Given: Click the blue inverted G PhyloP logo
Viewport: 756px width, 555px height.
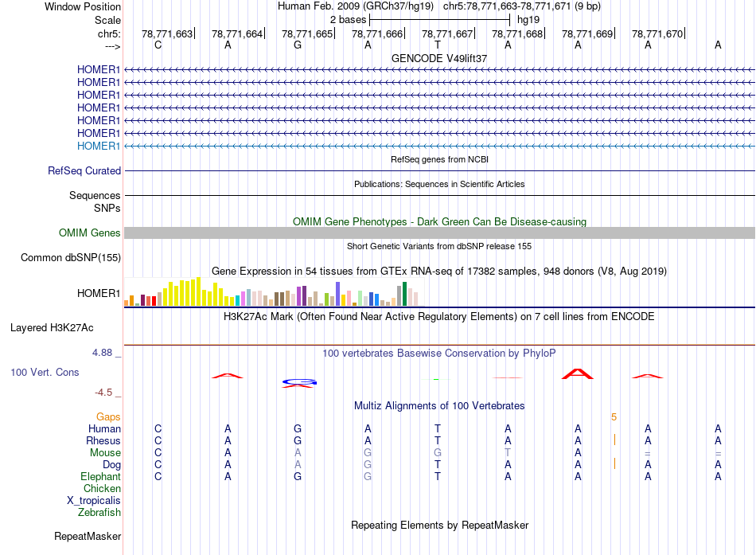Looking at the screenshot, I should click(x=299, y=382).
